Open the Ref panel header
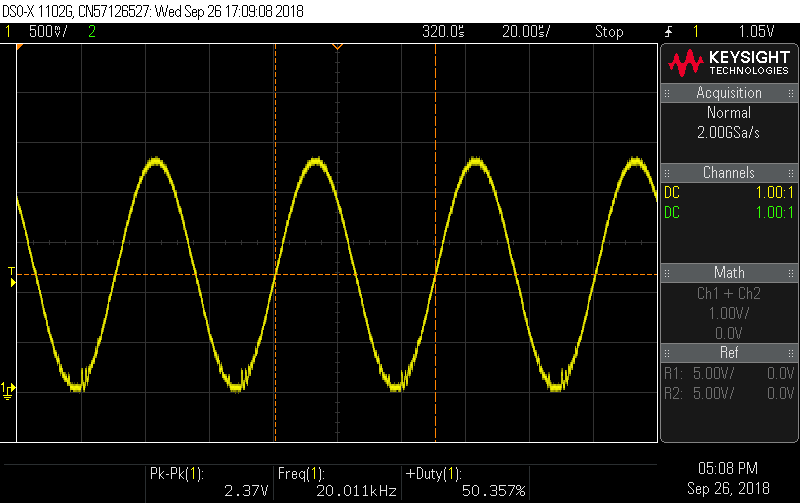800x503 pixels. tap(729, 353)
